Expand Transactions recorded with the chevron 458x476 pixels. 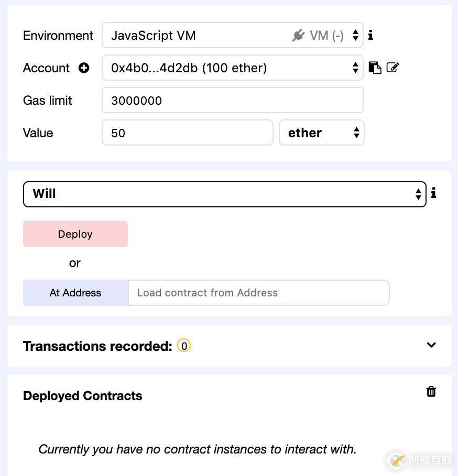pyautogui.click(x=431, y=345)
